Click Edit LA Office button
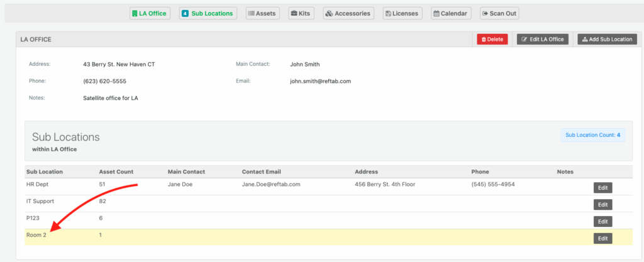 543,39
